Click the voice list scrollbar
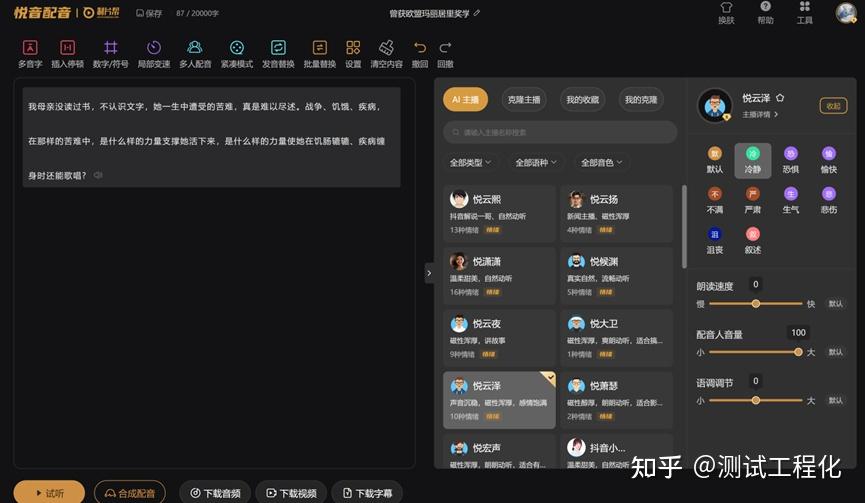 [684, 227]
